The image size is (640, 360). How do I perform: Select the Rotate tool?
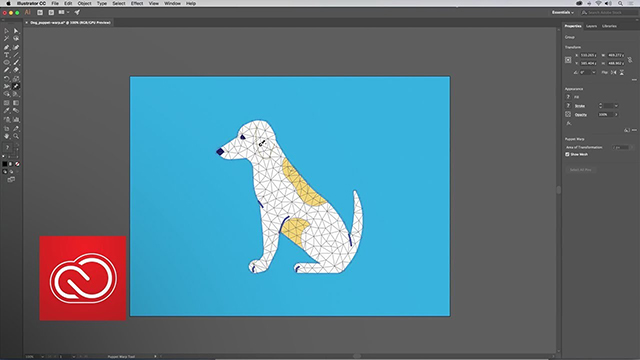coord(7,78)
